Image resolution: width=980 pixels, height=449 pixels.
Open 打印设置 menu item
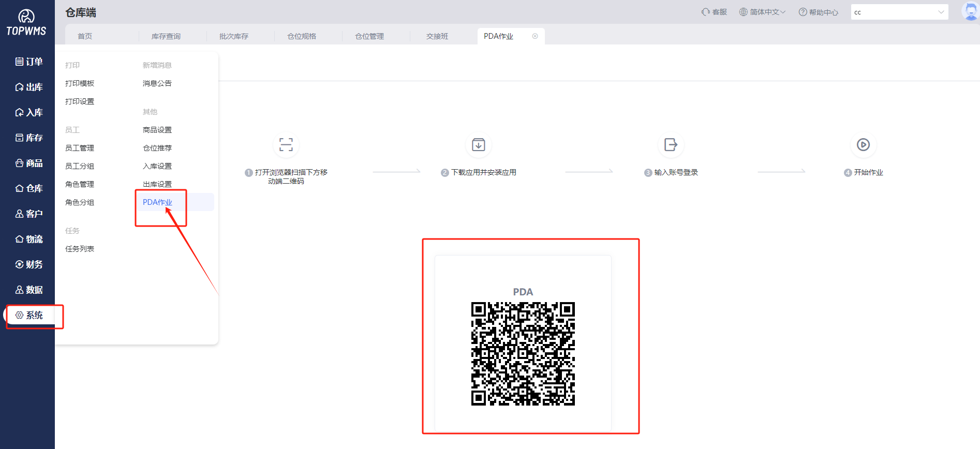point(80,101)
